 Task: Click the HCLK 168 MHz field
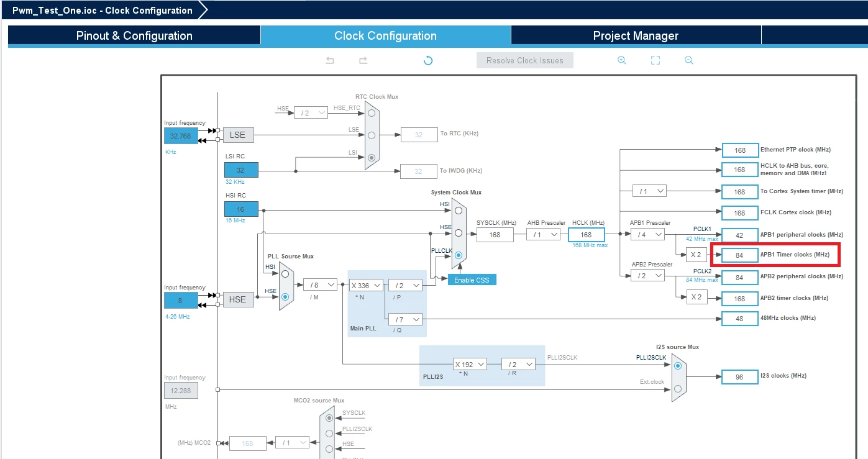pos(586,234)
